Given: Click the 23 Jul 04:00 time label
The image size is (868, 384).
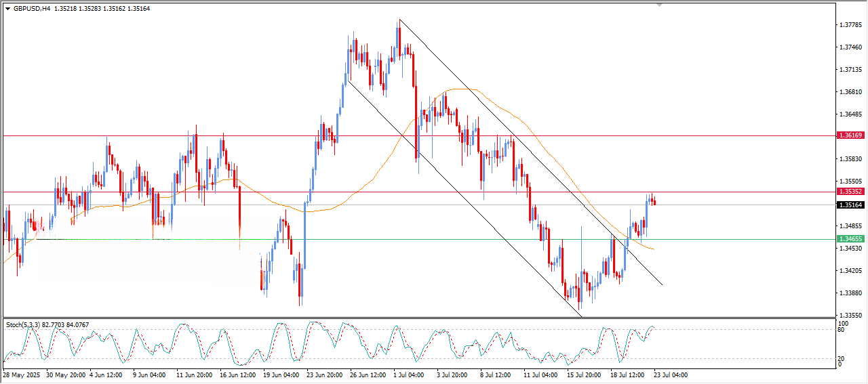Looking at the screenshot, I should 671,375.
